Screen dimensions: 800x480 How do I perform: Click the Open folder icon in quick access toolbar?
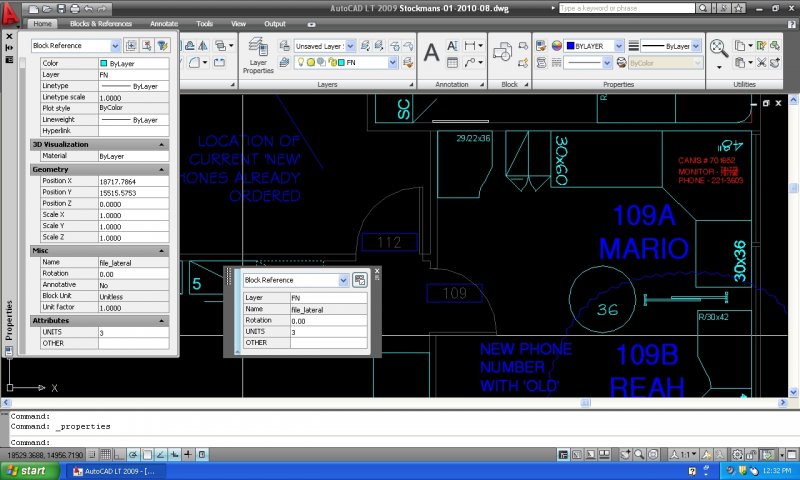(x=47, y=9)
